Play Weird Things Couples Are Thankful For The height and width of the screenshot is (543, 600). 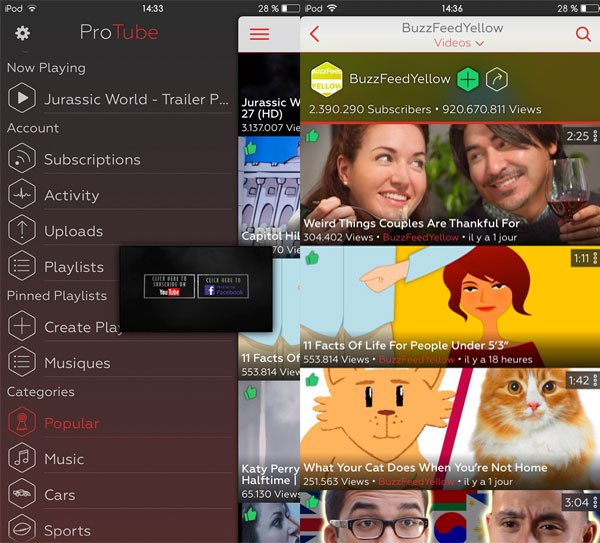450,184
